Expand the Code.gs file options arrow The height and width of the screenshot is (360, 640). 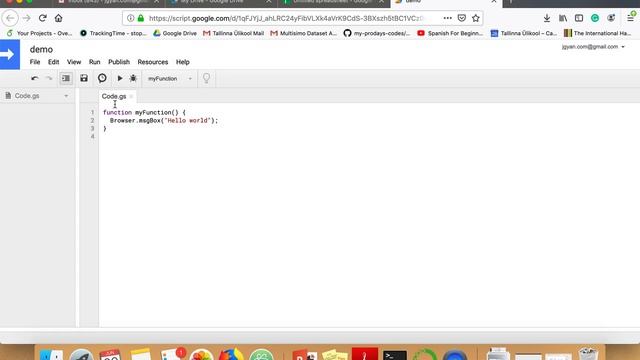[66, 96]
